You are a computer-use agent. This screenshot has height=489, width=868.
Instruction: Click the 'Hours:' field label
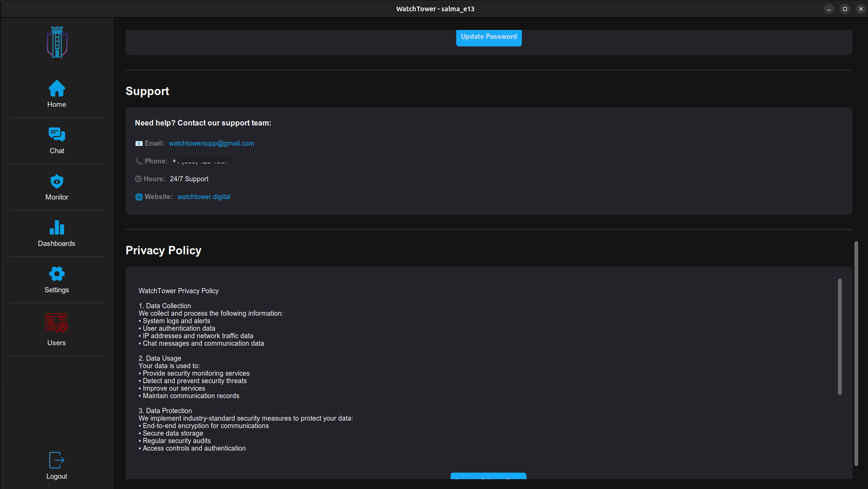154,179
